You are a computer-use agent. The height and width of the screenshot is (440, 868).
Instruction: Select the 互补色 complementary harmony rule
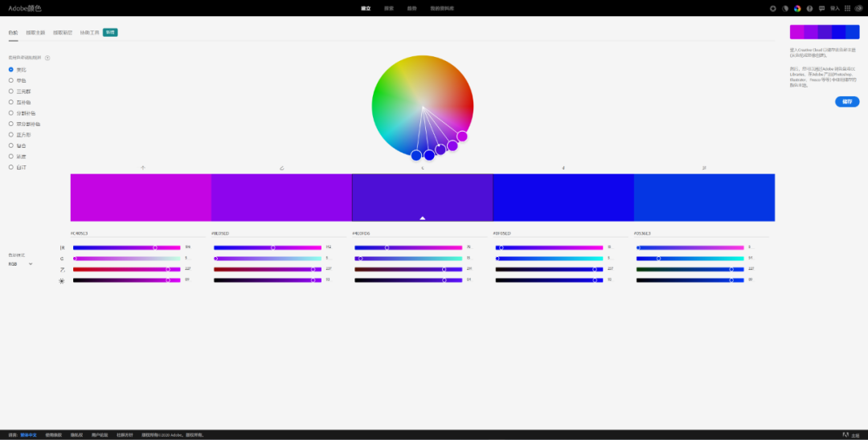point(19,102)
